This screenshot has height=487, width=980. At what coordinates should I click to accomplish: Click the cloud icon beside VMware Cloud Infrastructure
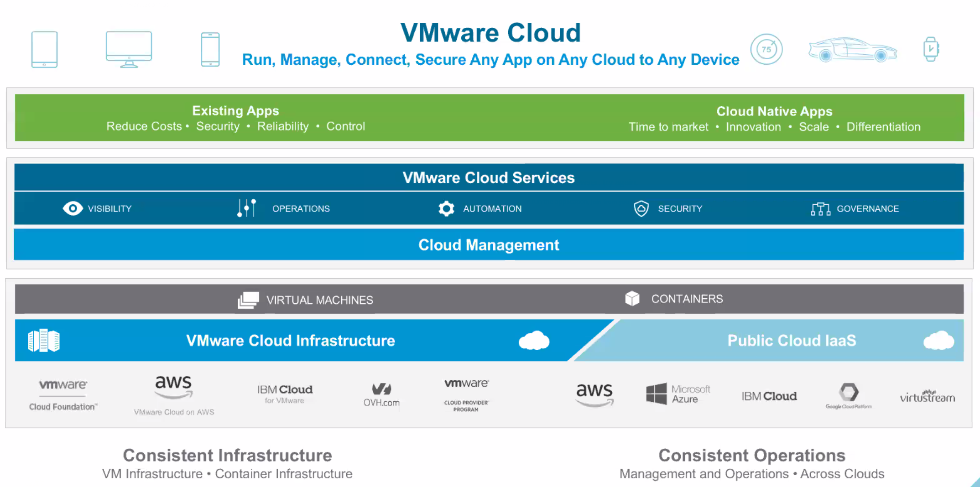click(534, 341)
